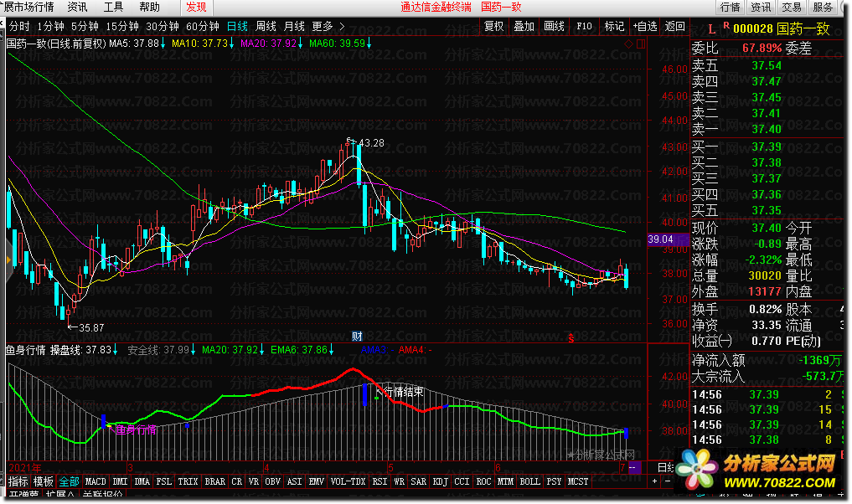The width and height of the screenshot is (852, 504).
Task: Click the red diamond icon above chart
Action: click(x=628, y=44)
